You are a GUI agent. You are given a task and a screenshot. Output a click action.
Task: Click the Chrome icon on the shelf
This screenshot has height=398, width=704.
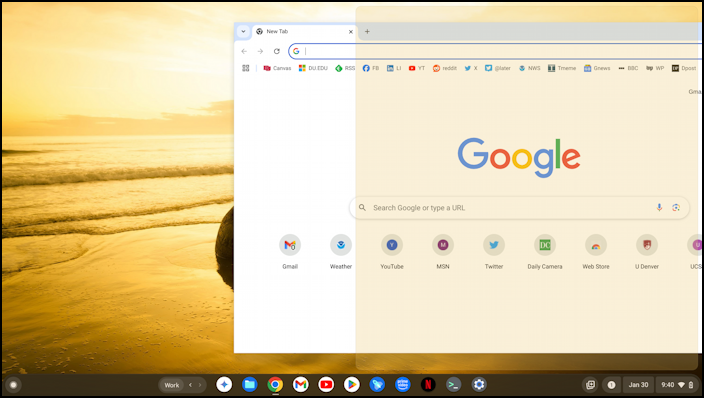point(275,385)
